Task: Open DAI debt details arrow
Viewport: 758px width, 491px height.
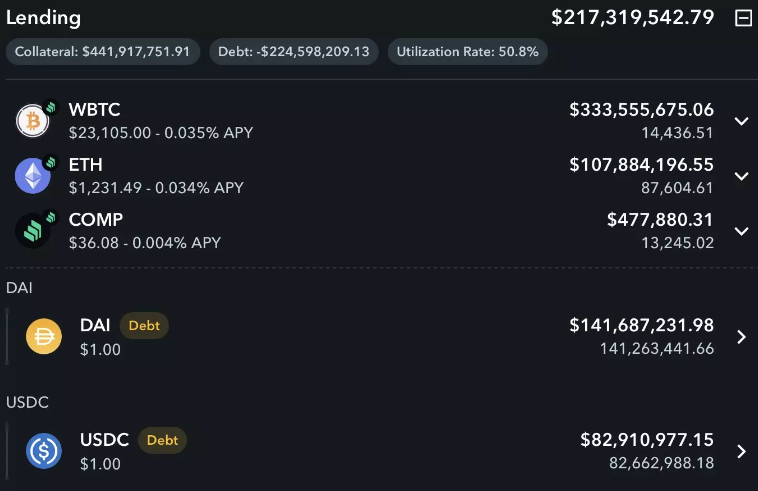Action: click(x=741, y=337)
